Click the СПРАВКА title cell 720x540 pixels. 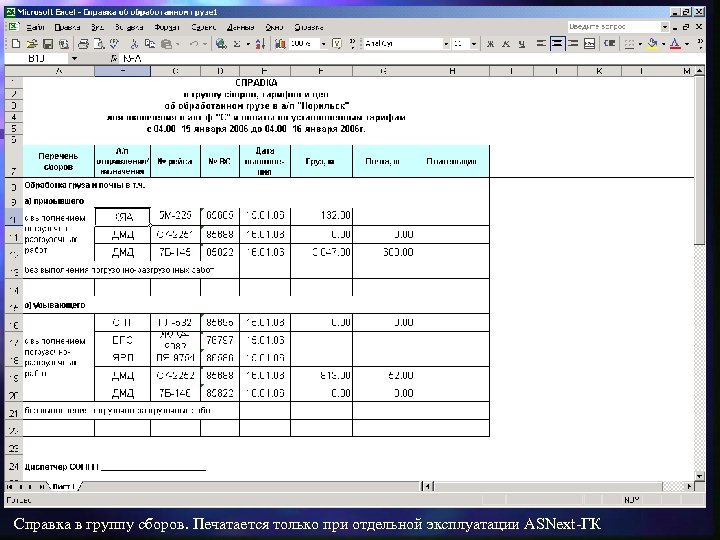pyautogui.click(x=256, y=83)
